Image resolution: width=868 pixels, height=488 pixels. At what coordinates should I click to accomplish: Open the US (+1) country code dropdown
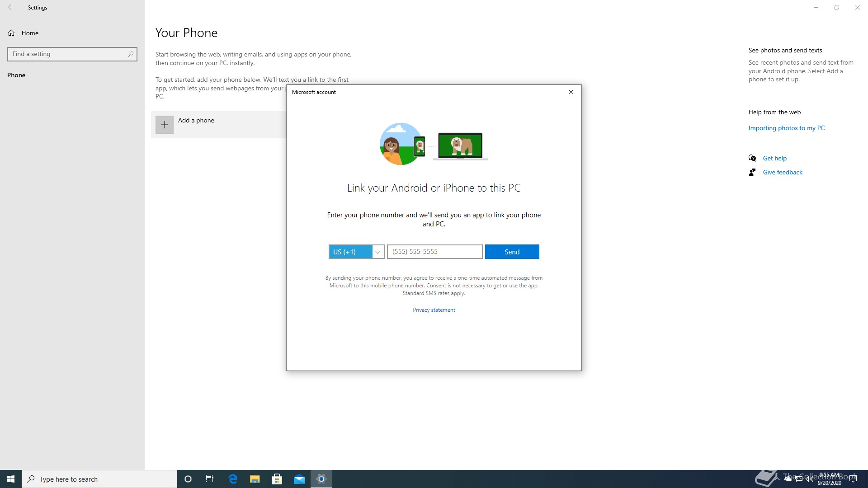(x=356, y=252)
